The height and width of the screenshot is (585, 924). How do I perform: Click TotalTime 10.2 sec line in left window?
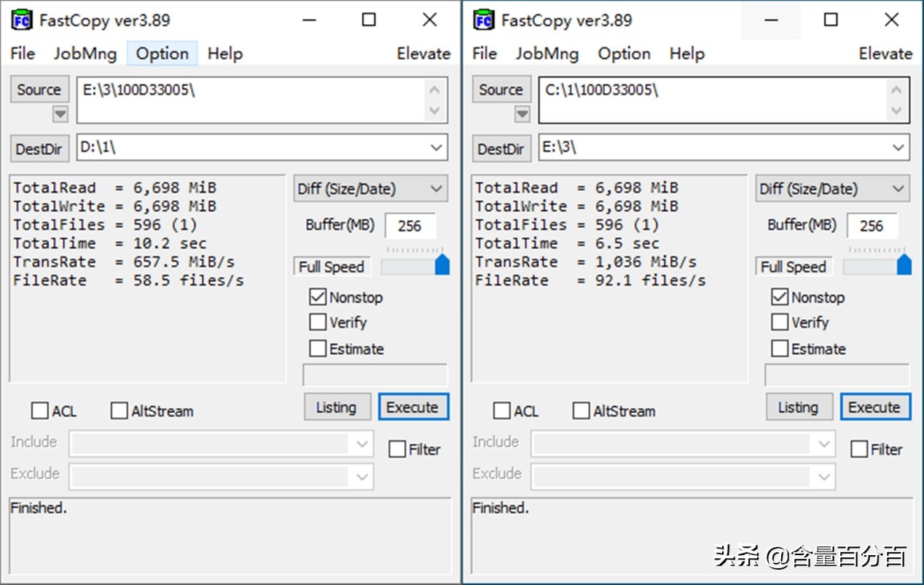point(110,243)
